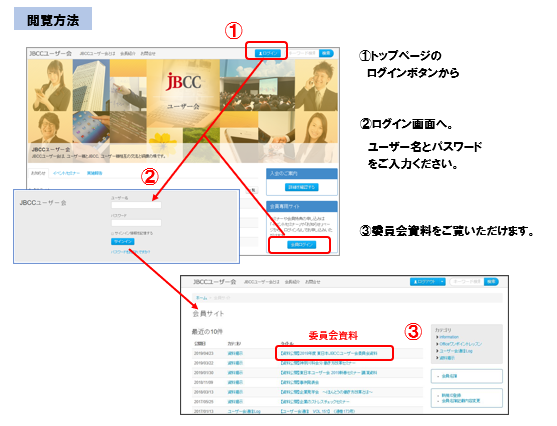Open the JBCCユーザー会とは menu on the top page

tap(97, 54)
